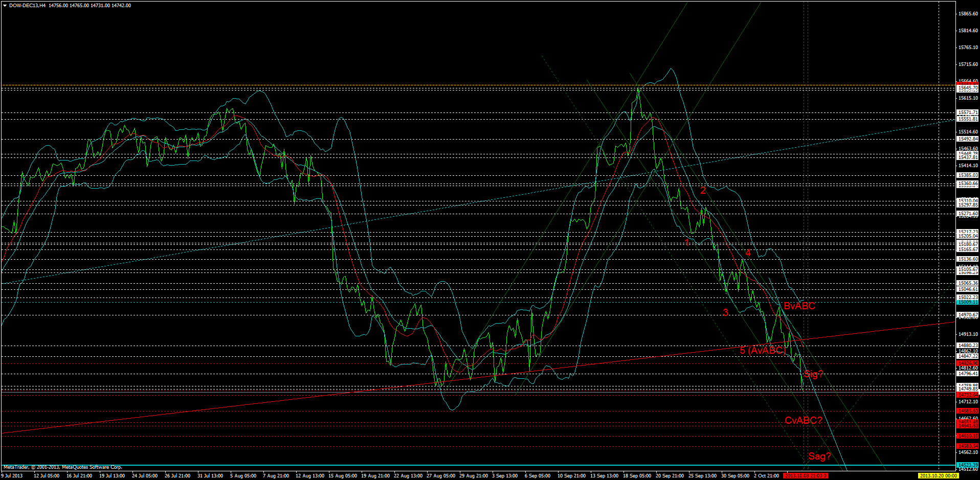Viewport: 980px width, 480px height.
Task: Select the 9 Jul 2013 axis date label
Action: point(13,475)
